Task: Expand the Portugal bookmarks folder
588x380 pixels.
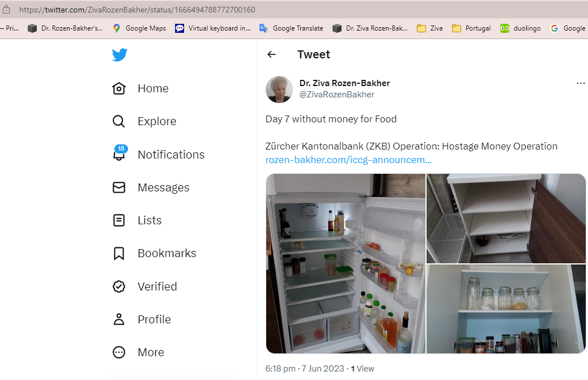Action: click(x=471, y=28)
